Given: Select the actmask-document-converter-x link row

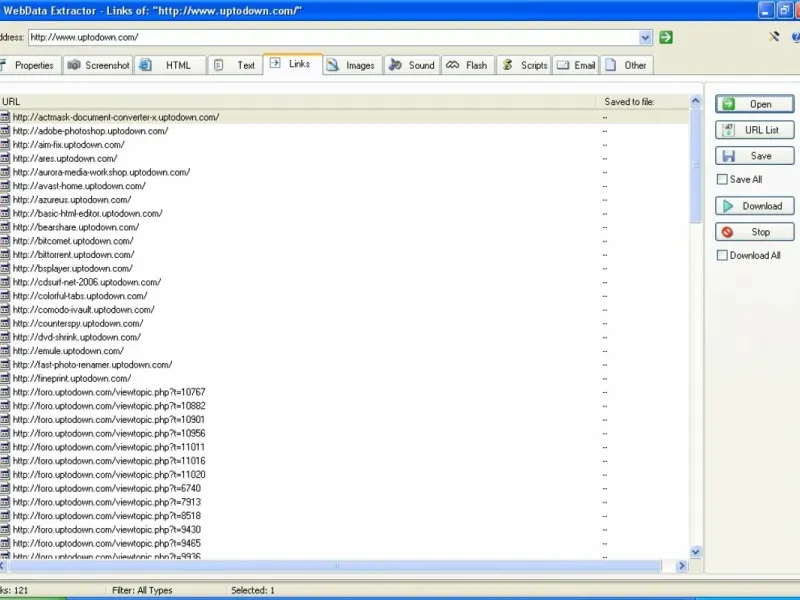Looking at the screenshot, I should (x=344, y=117).
